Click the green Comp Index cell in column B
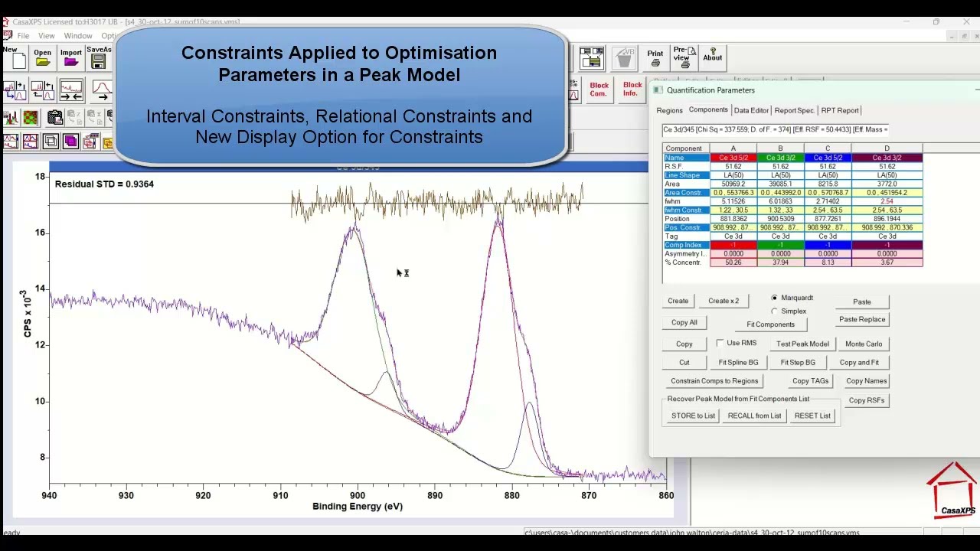 [780, 245]
